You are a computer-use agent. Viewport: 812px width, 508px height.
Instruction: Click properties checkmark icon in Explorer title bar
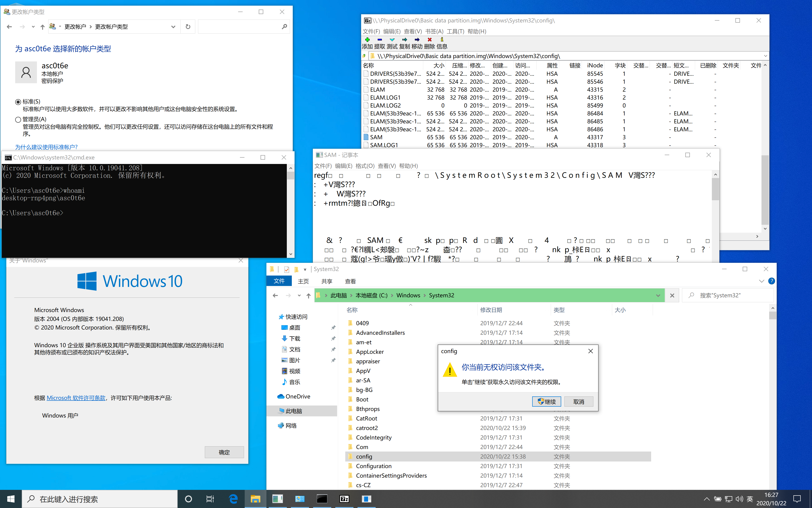(287, 269)
